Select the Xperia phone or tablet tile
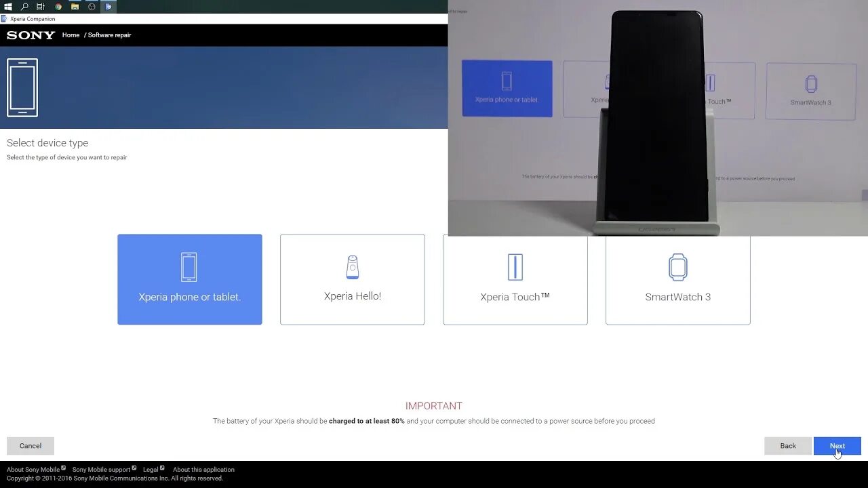The width and height of the screenshot is (868, 488). click(189, 279)
